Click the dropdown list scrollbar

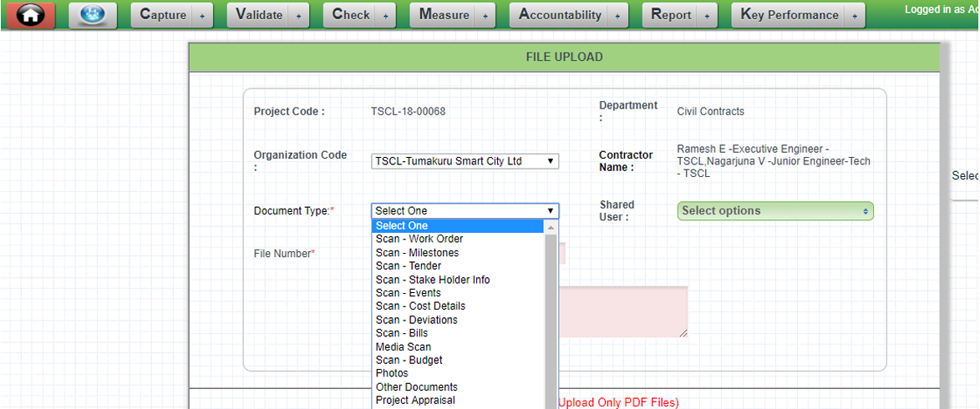pos(551,317)
